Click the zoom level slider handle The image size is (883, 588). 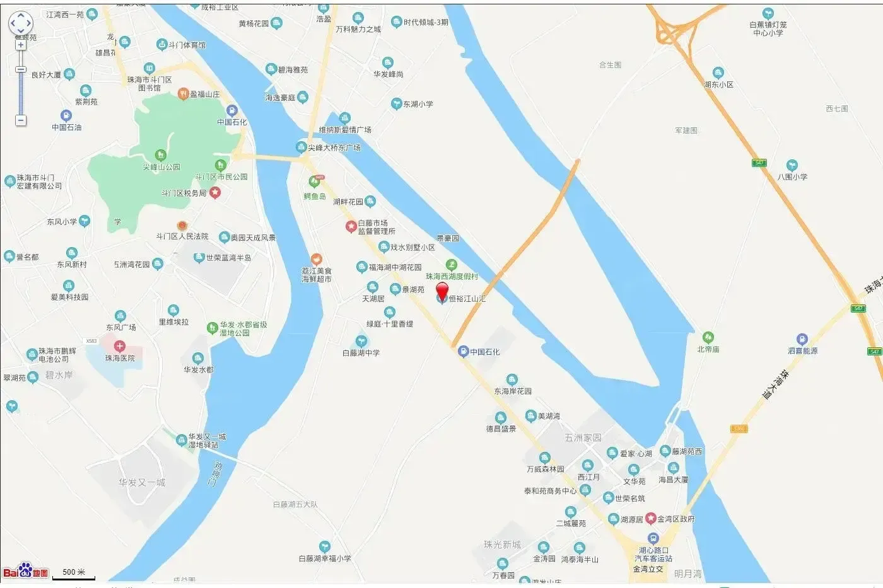pyautogui.click(x=21, y=69)
